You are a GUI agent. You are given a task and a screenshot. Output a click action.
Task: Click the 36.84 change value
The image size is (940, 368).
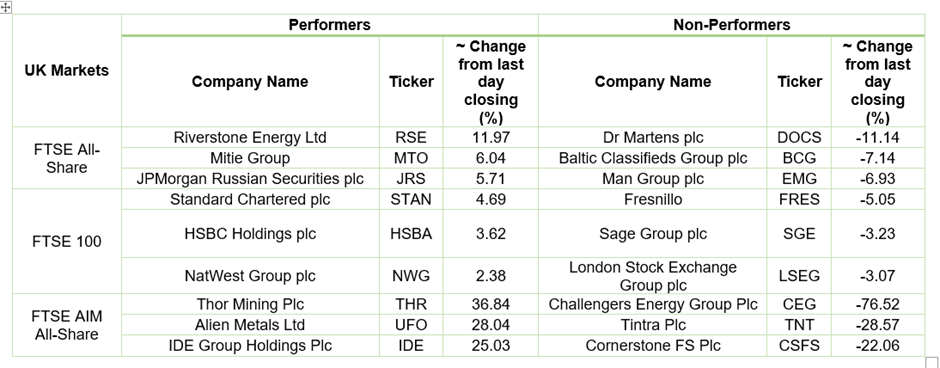pos(490,304)
